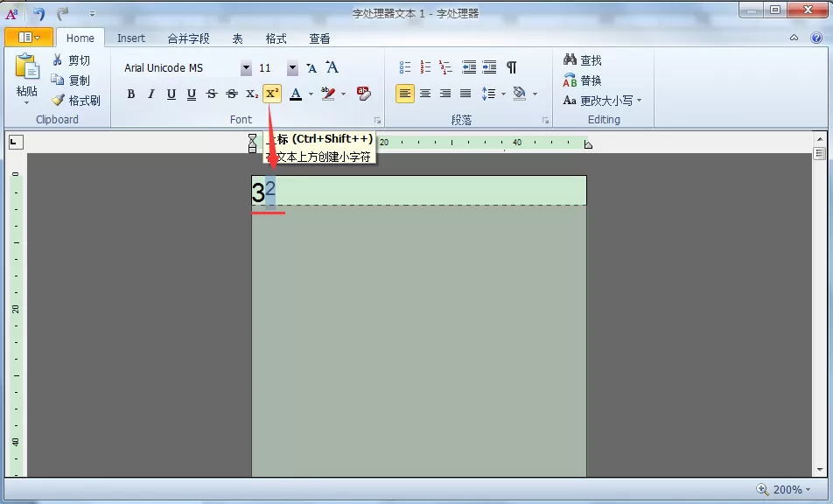Open Help via the blue question mark
Screen dimensions: 833x504
[x=816, y=38]
